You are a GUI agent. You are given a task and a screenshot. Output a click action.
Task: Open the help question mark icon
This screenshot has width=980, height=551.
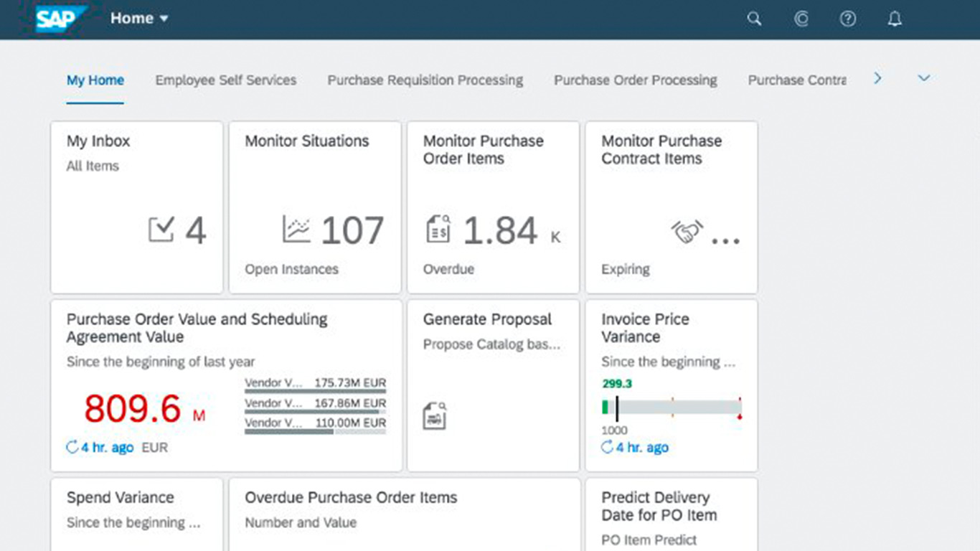(848, 19)
